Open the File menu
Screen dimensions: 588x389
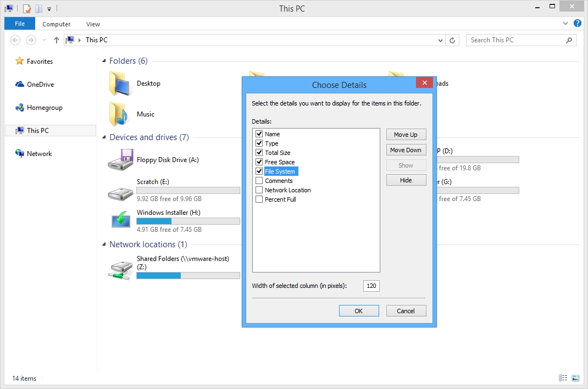pyautogui.click(x=20, y=24)
